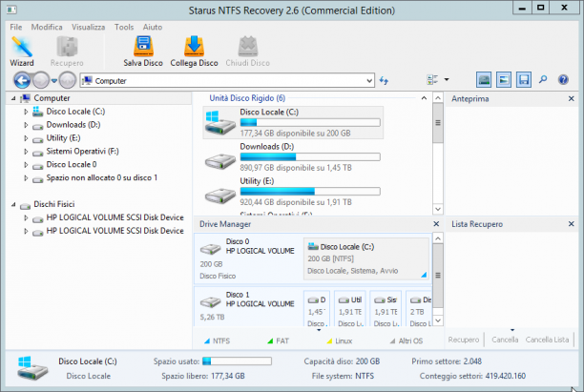Select the Util partition block
The image size is (584, 392).
coord(349,309)
